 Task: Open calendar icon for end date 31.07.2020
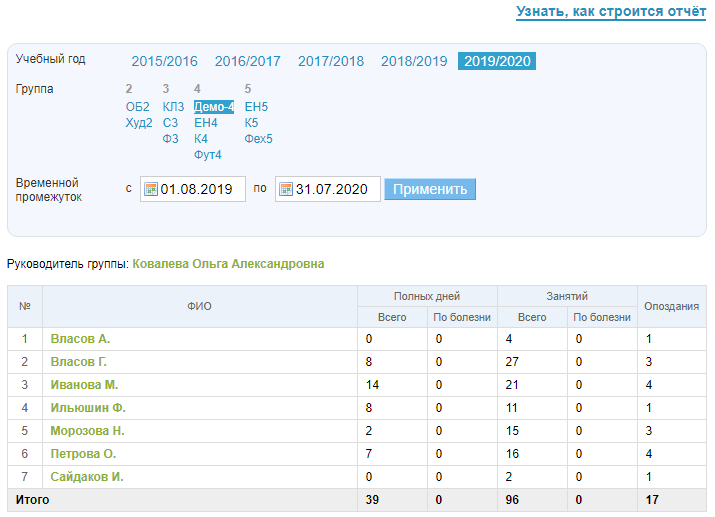tap(285, 189)
